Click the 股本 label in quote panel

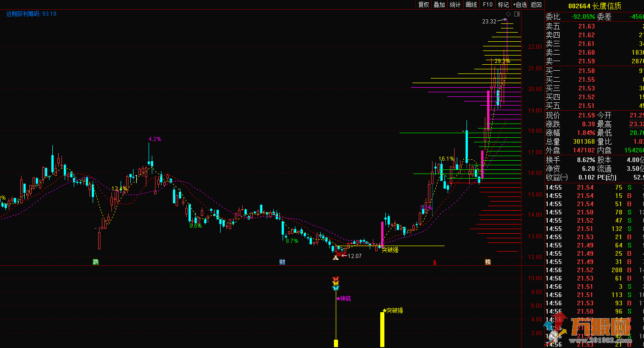pos(604,160)
